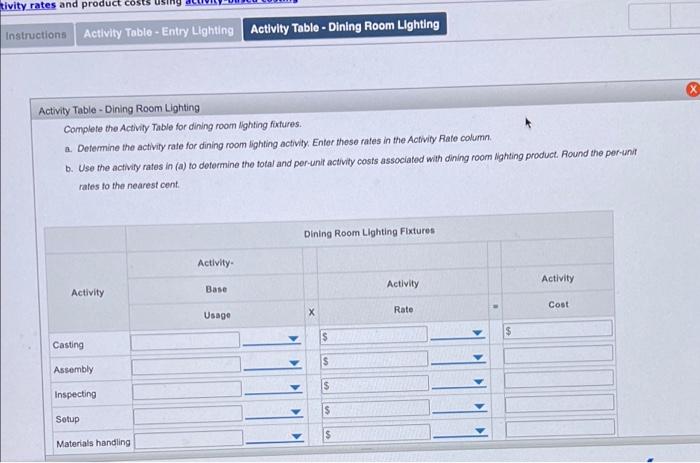Click Materials handling activity cost input field

point(561,429)
